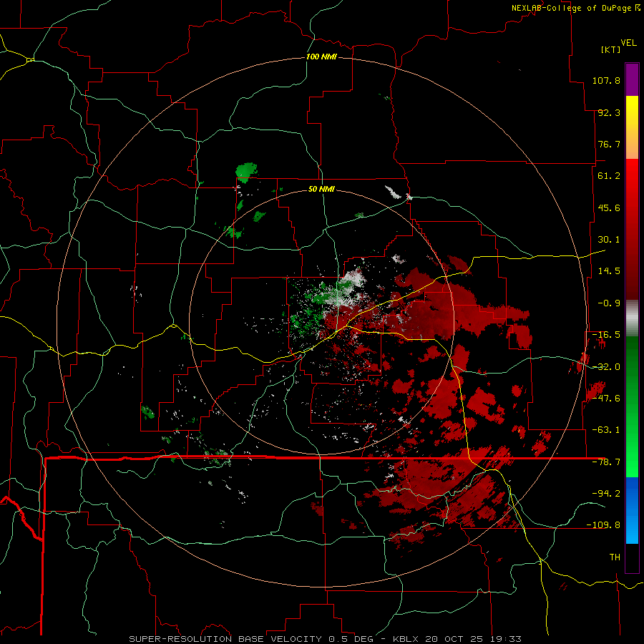Click the 76.7 scale value
Viewport: 644px width, 644px height.
tap(609, 144)
